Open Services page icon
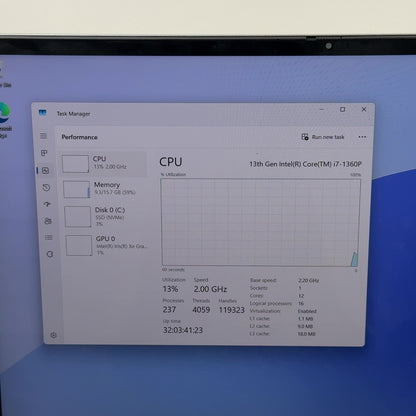Viewport: 416px width, 416px height. (x=50, y=254)
